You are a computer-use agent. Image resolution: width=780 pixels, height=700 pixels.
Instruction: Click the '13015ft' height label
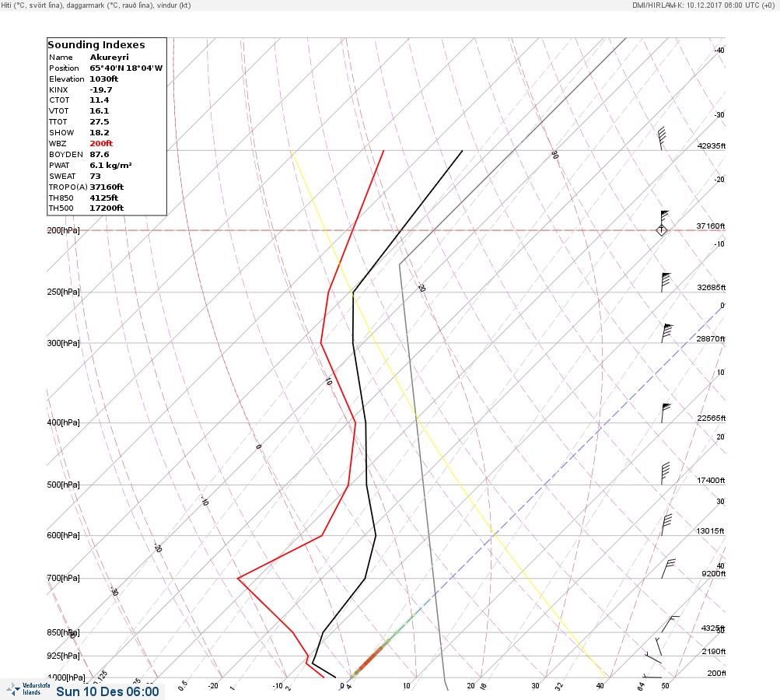point(710,531)
